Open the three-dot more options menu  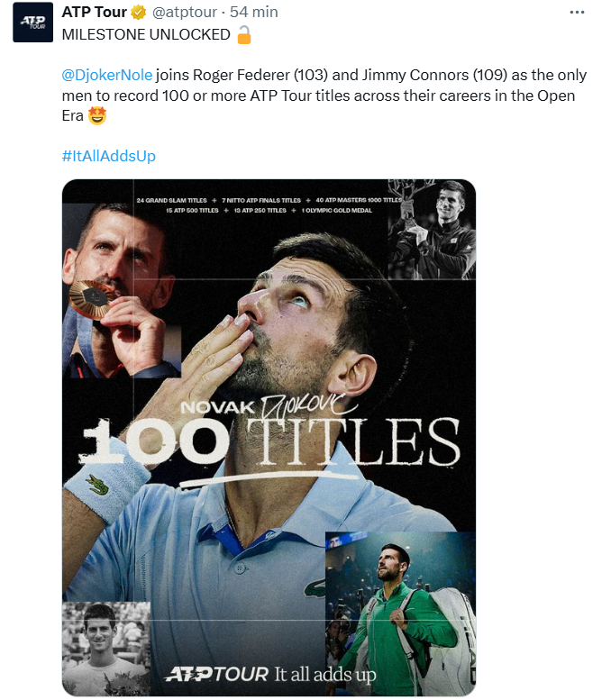point(577,13)
